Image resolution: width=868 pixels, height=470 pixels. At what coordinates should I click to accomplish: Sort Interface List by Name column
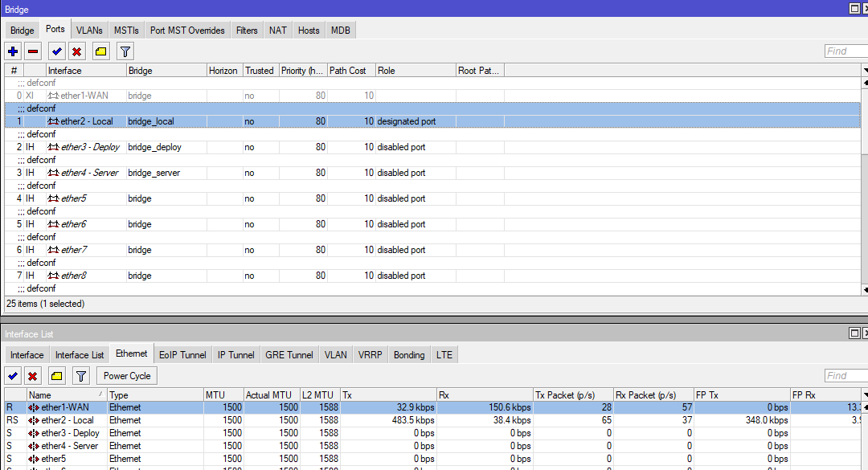click(x=67, y=394)
